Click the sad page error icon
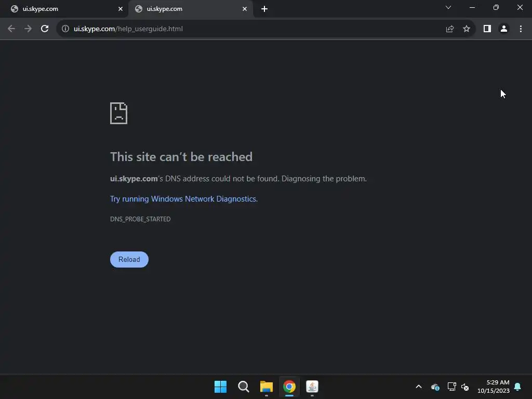Screen dimensions: 532x399 (x=119, y=113)
